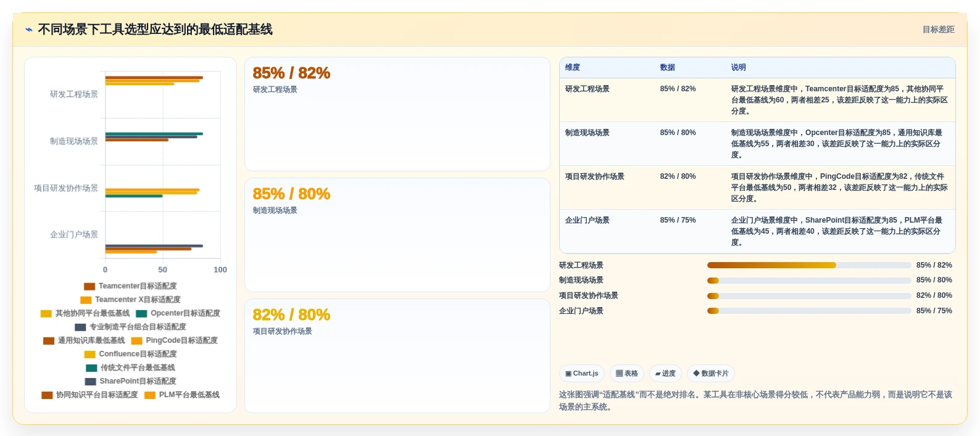Click the 目标差距 label in the header

(938, 30)
